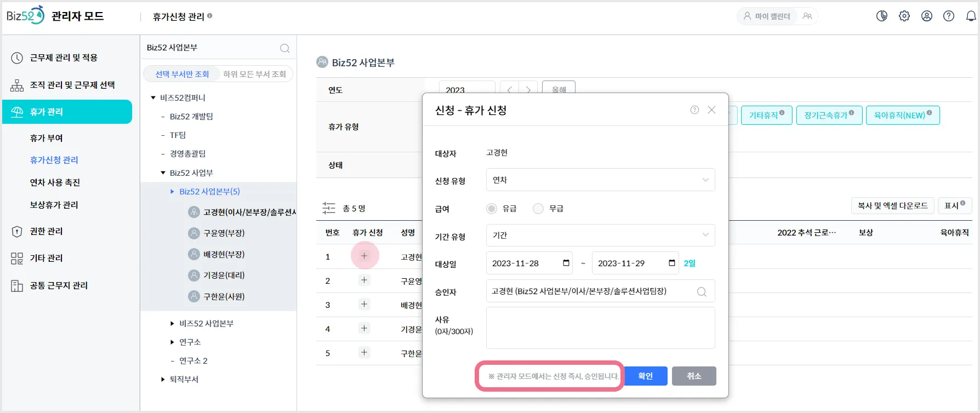Image resolution: width=980 pixels, height=413 pixels.
Task: Collapse the Biz52 사업부 tree node
Action: [163, 173]
